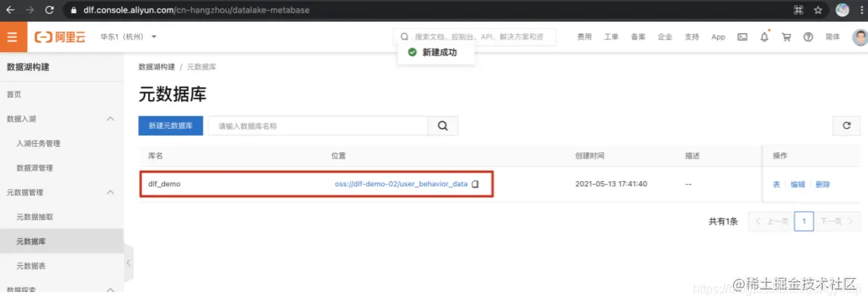
Task: Go back in the browser
Action: coord(10,10)
